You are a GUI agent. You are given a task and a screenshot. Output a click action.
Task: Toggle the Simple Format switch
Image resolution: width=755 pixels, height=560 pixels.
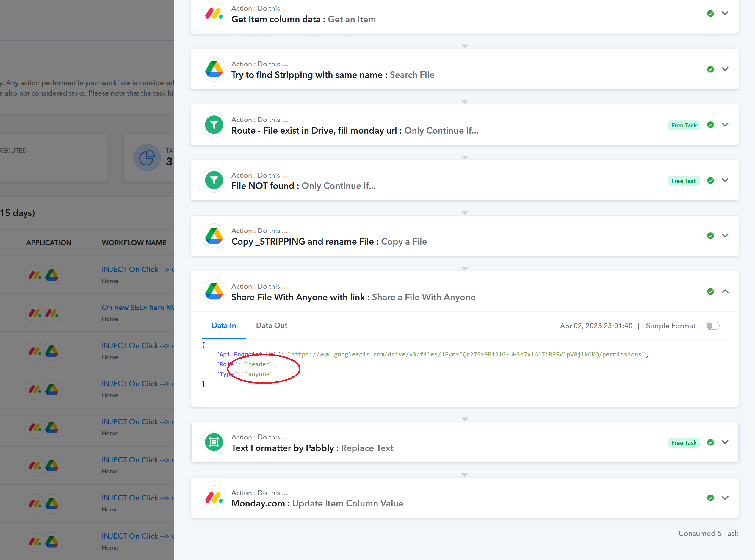(712, 326)
